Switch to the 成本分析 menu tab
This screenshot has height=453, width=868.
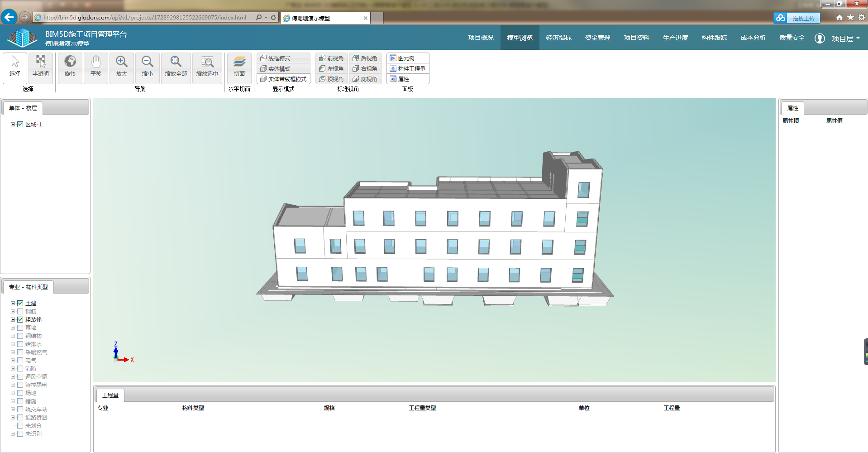click(753, 38)
